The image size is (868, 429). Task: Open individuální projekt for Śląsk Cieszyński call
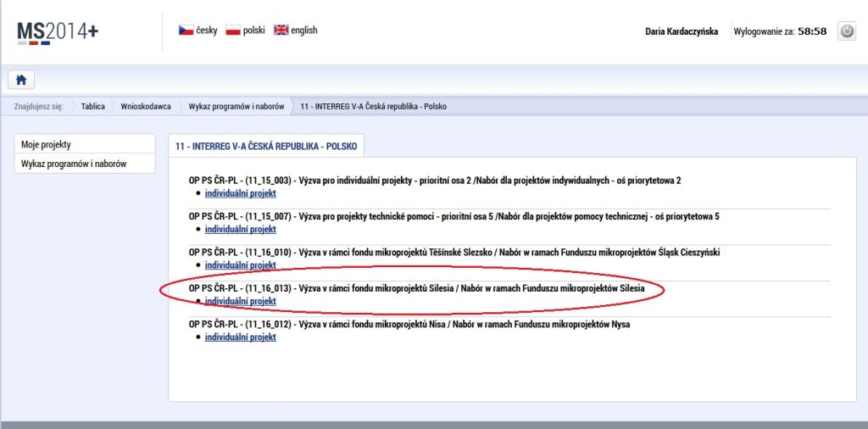240,265
